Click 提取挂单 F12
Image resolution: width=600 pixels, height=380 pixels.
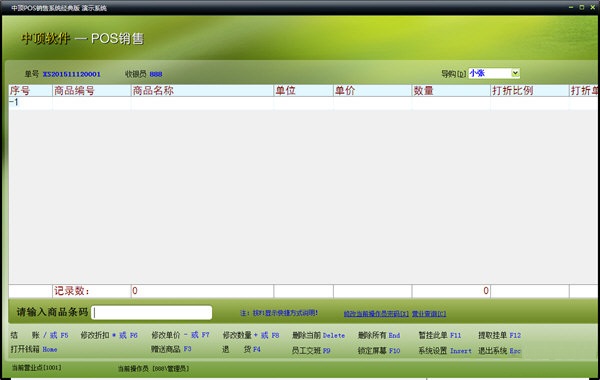coord(499,335)
